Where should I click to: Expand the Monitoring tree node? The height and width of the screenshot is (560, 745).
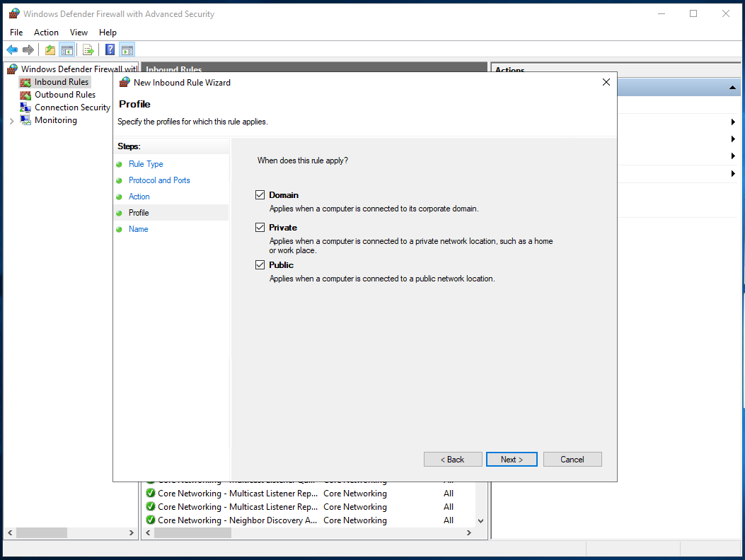(12, 121)
